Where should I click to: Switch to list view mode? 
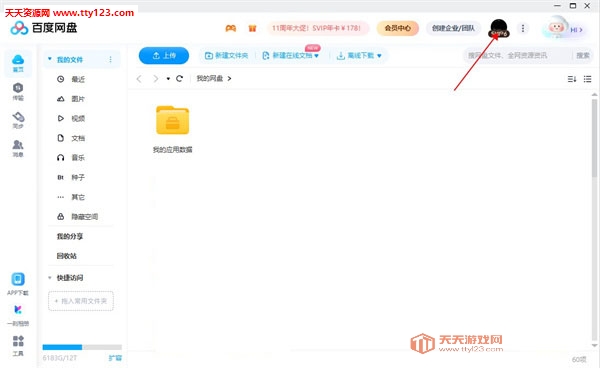(x=587, y=79)
